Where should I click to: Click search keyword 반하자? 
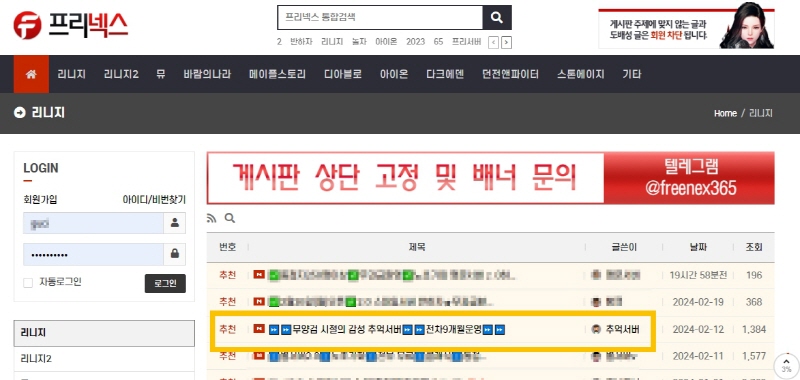[301, 42]
